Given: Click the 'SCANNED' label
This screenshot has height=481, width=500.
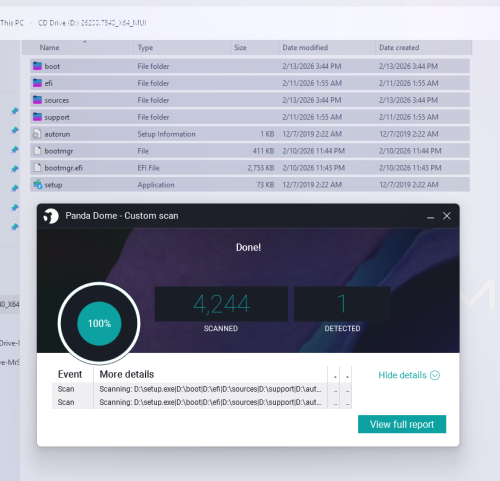Looking at the screenshot, I should 221,329.
